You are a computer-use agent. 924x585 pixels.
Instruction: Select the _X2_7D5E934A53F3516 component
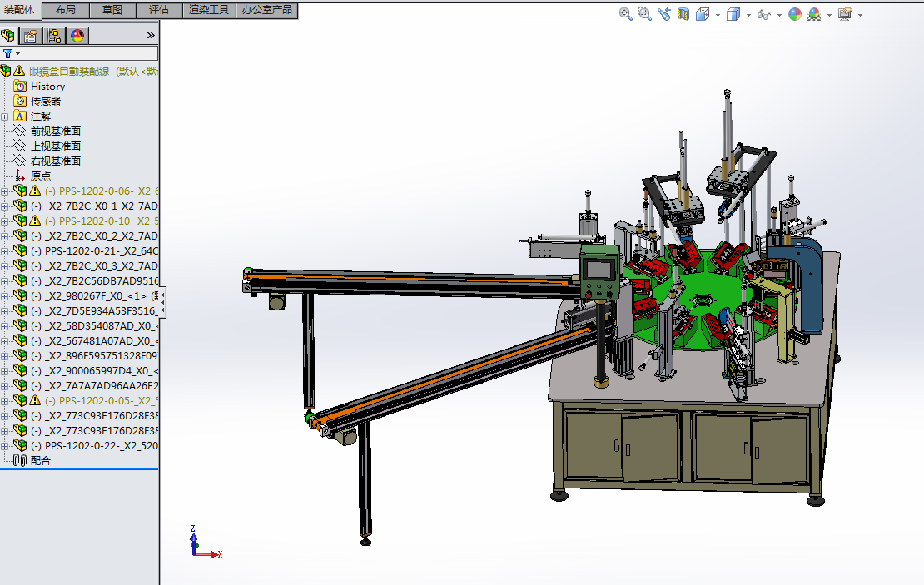point(94,310)
